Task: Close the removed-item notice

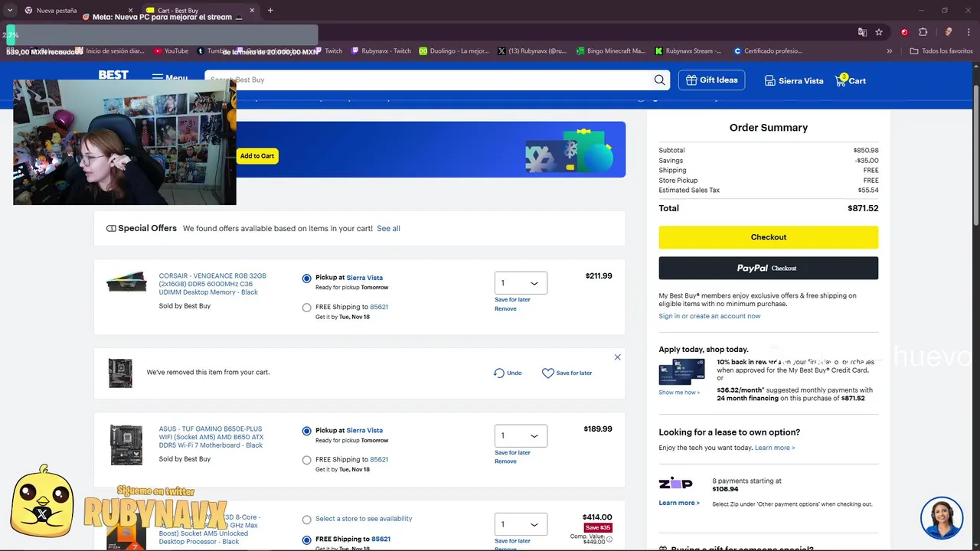Action: [x=617, y=357]
